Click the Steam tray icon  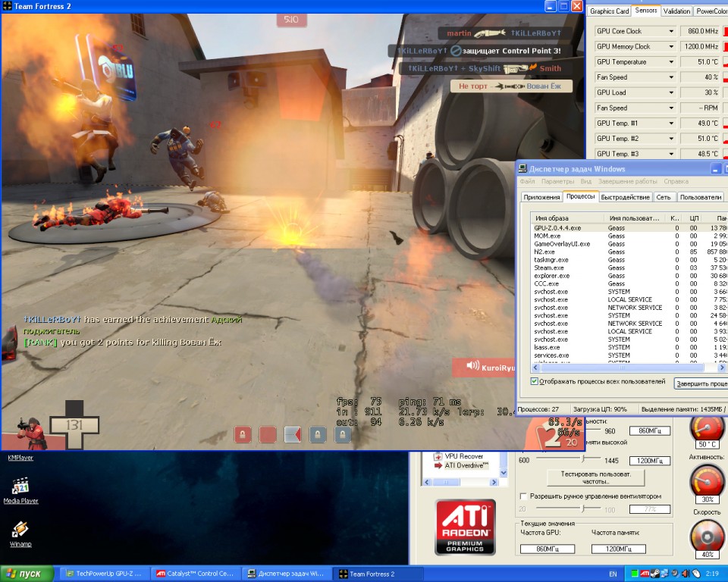tap(656, 574)
